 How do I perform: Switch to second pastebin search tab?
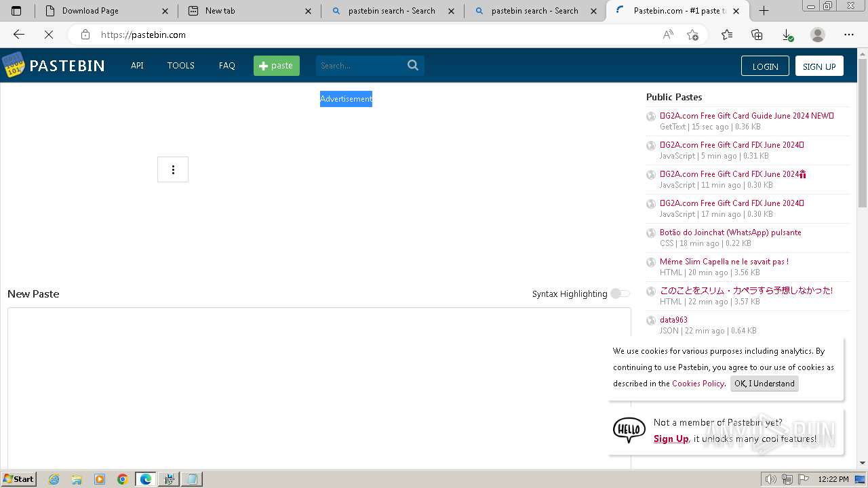pos(536,11)
